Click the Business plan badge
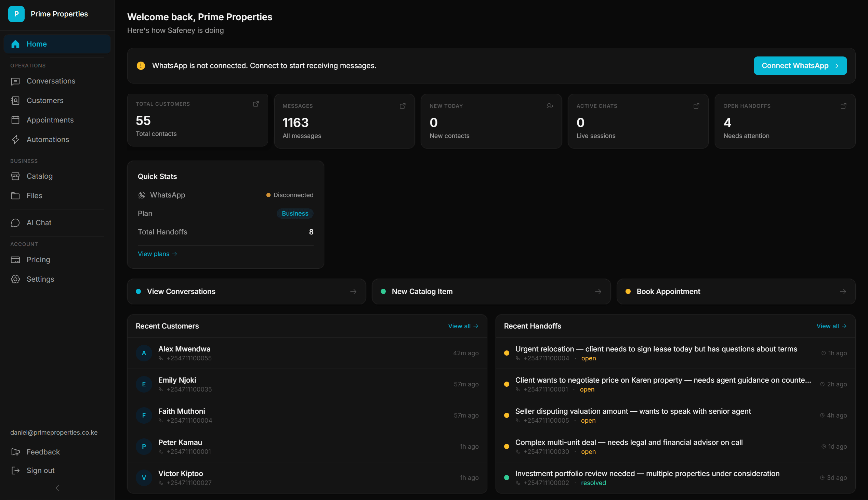The height and width of the screenshot is (500, 868). (295, 213)
